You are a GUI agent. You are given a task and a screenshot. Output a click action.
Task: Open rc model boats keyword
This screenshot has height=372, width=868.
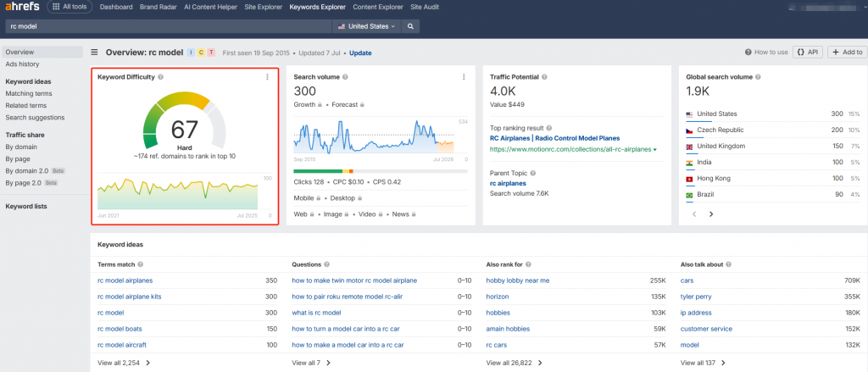click(x=120, y=329)
